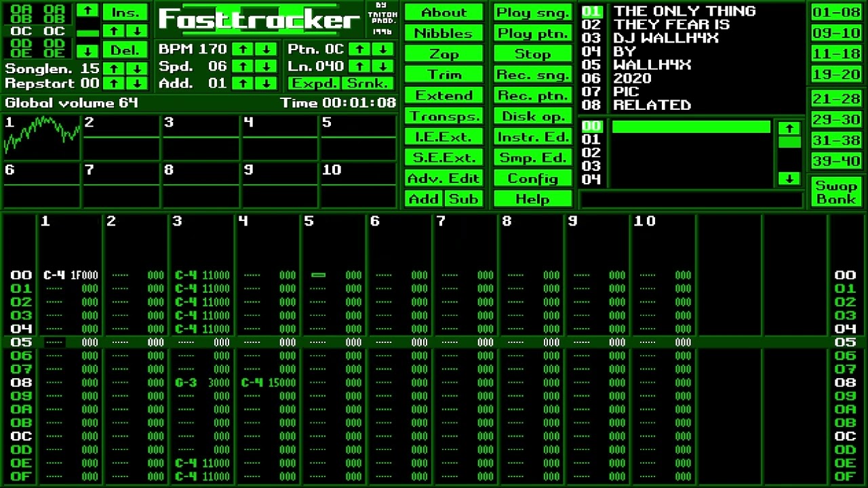Open the I.E.Ext. panel
The image size is (868, 488).
[x=443, y=137]
